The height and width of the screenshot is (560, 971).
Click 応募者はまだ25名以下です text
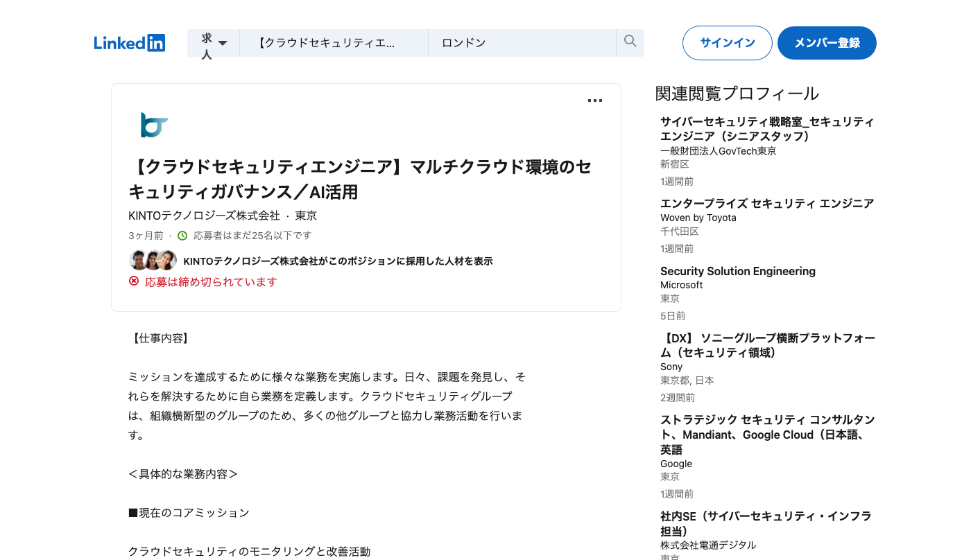tap(252, 236)
